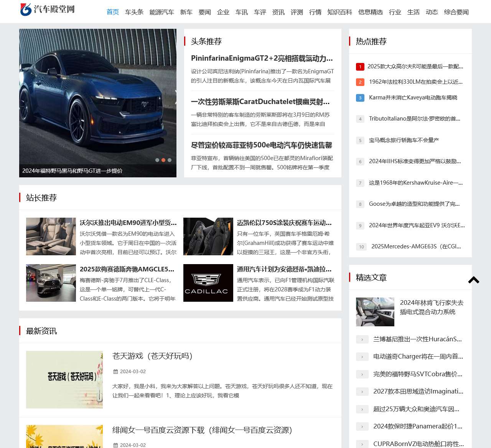Screen dimensions: 491x448
Task: Open the PininfarinaEnigmaGT2+2 headline article
Action: (x=262, y=58)
